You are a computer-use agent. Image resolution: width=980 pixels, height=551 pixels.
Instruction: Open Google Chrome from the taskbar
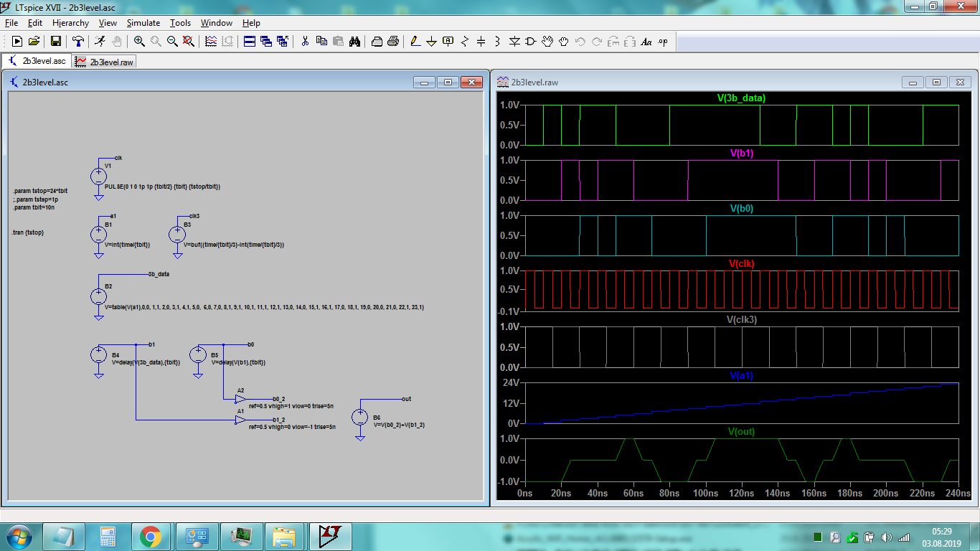pyautogui.click(x=150, y=536)
